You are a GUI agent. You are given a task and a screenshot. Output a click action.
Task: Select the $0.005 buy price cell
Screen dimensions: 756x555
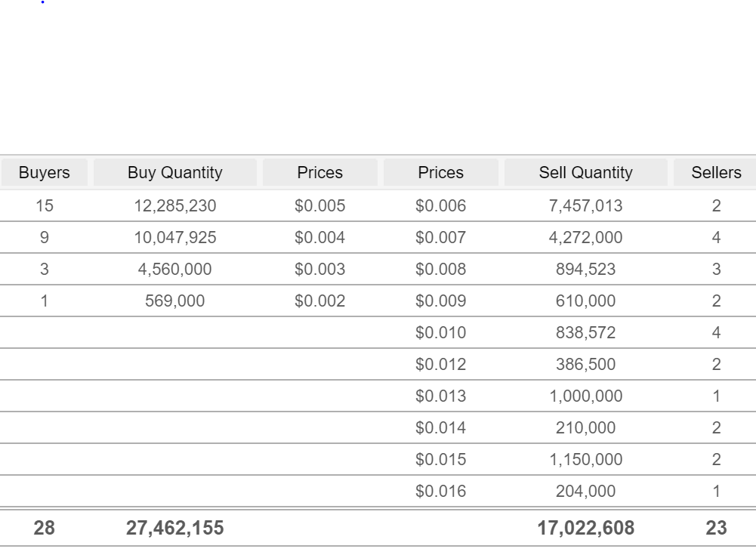[320, 206]
